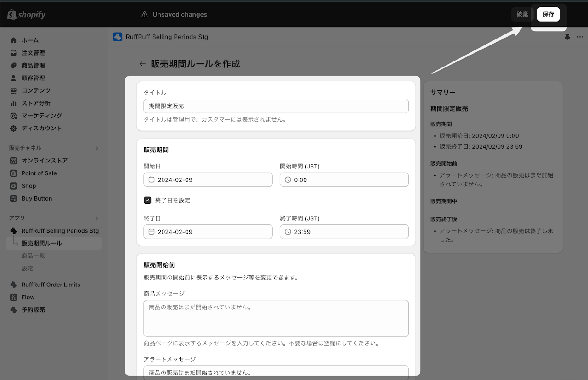
Task: Click 販売開始日: 2024/02/09 0:00 summary text
Action: [x=479, y=136]
